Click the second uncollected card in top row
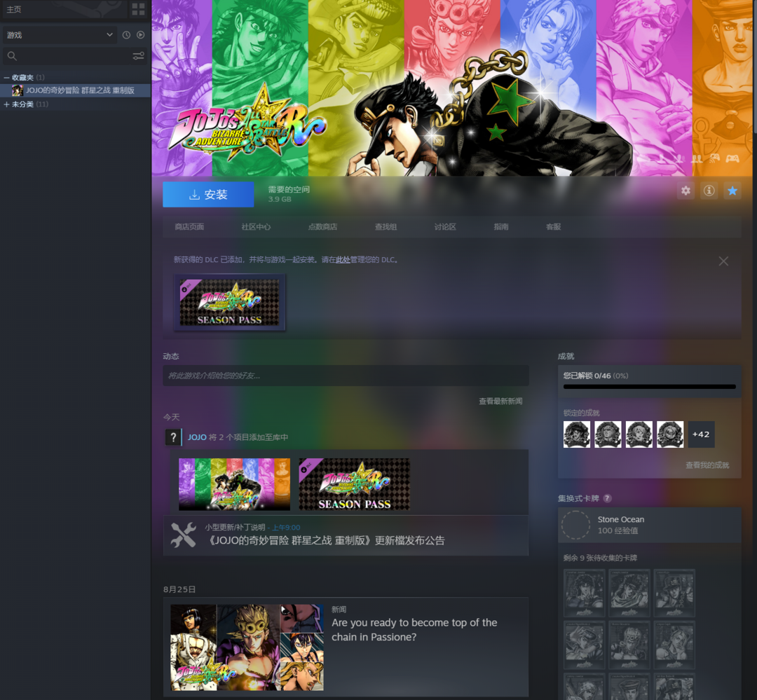The height and width of the screenshot is (700, 757). [629, 593]
